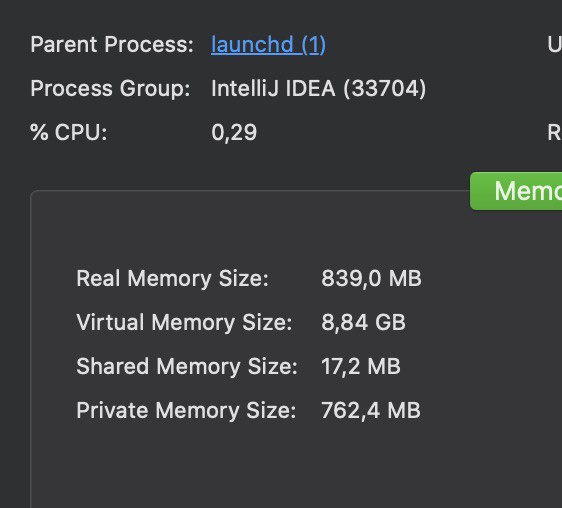This screenshot has height=508, width=562.
Task: Click the Shared Memory Size label
Action: pyautogui.click(x=187, y=366)
